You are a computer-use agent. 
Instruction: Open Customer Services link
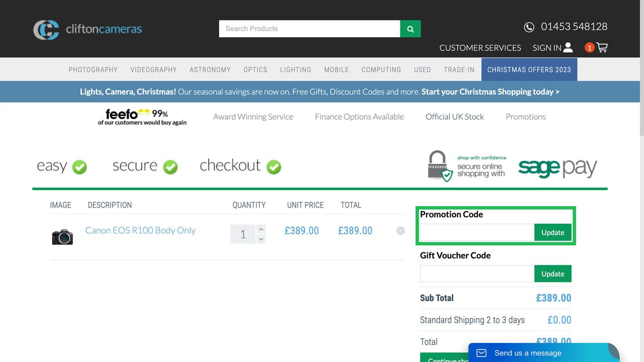click(480, 48)
